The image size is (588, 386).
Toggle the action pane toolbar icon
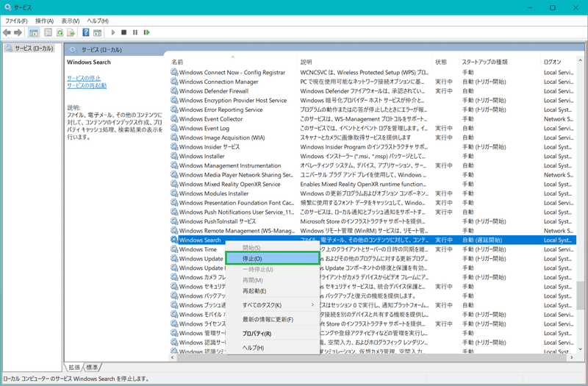click(98, 32)
